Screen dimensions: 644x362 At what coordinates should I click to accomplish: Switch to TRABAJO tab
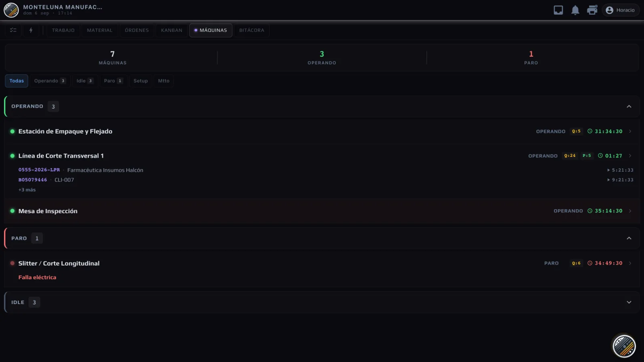pos(63,30)
